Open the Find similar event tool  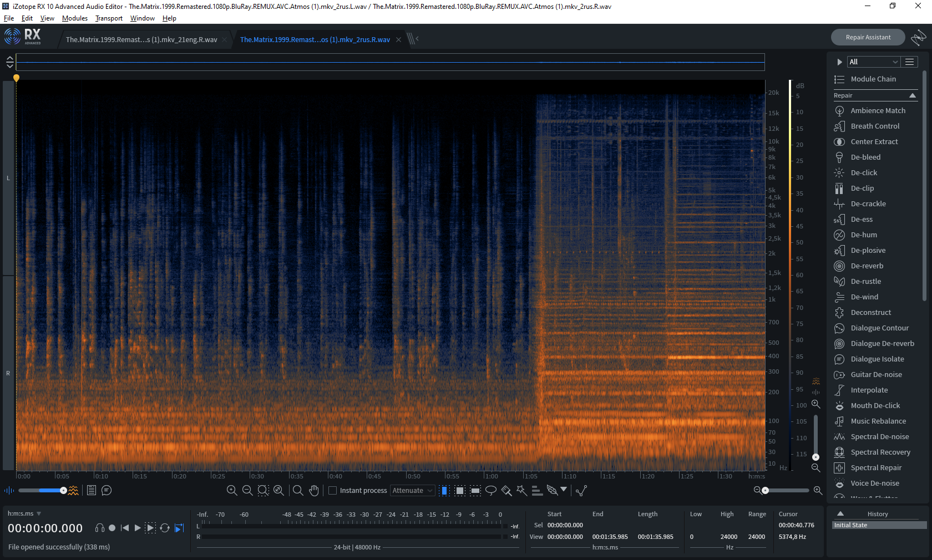pyautogui.click(x=552, y=491)
